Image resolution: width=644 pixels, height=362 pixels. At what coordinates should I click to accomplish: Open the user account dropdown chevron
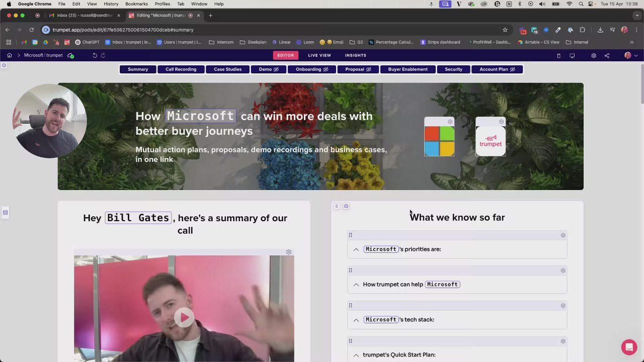coord(636,55)
